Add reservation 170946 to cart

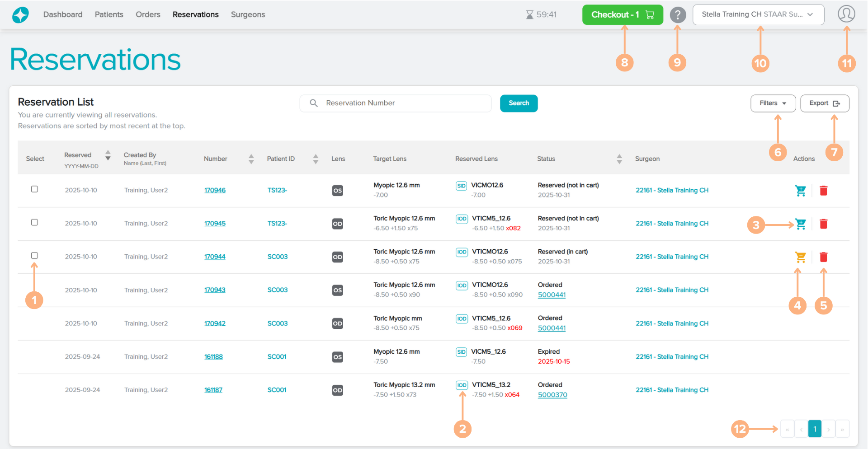point(800,191)
